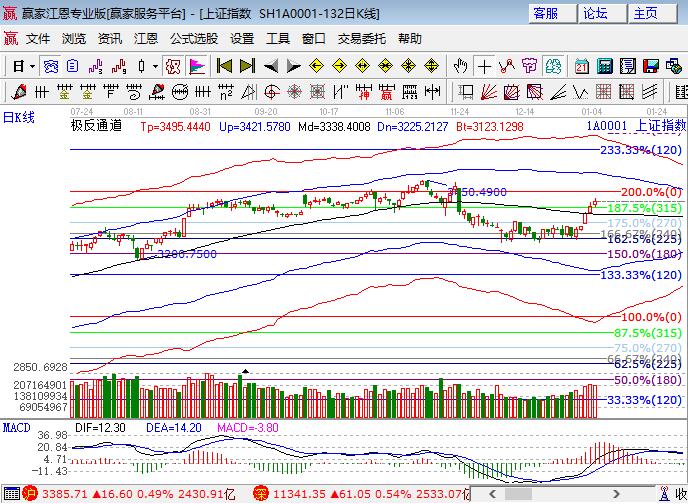This screenshot has width=688, height=504.
Task: Click the 主页 button at top right
Action: [646, 13]
